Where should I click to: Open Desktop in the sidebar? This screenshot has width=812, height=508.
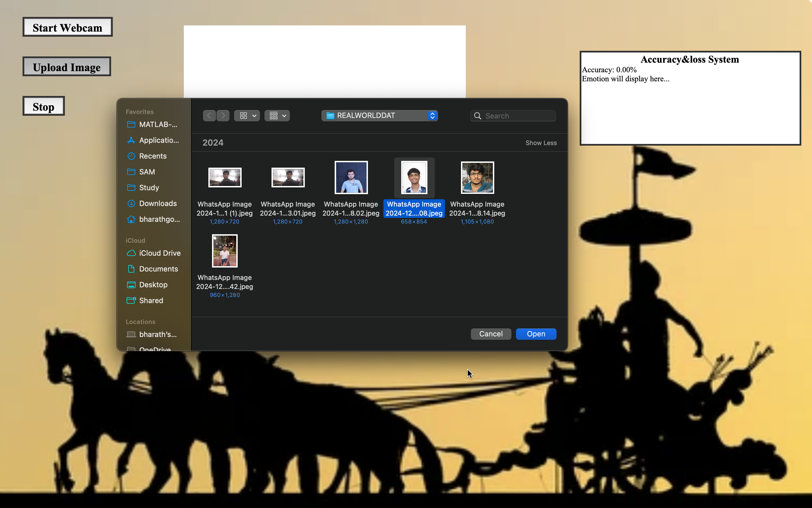tap(154, 284)
